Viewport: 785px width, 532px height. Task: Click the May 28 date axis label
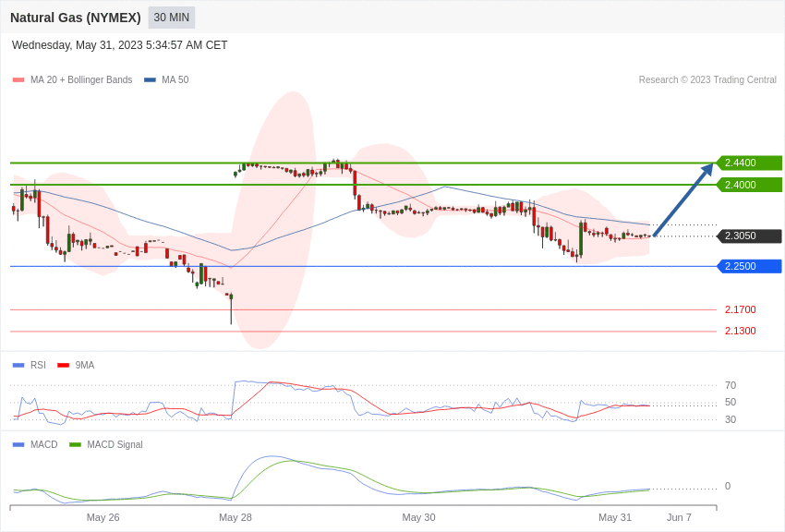pyautogui.click(x=235, y=517)
